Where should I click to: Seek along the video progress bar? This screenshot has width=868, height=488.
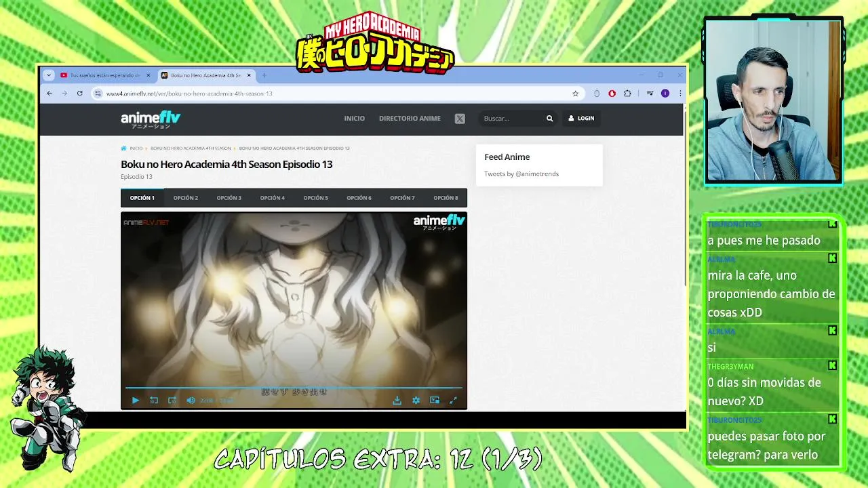(294, 388)
